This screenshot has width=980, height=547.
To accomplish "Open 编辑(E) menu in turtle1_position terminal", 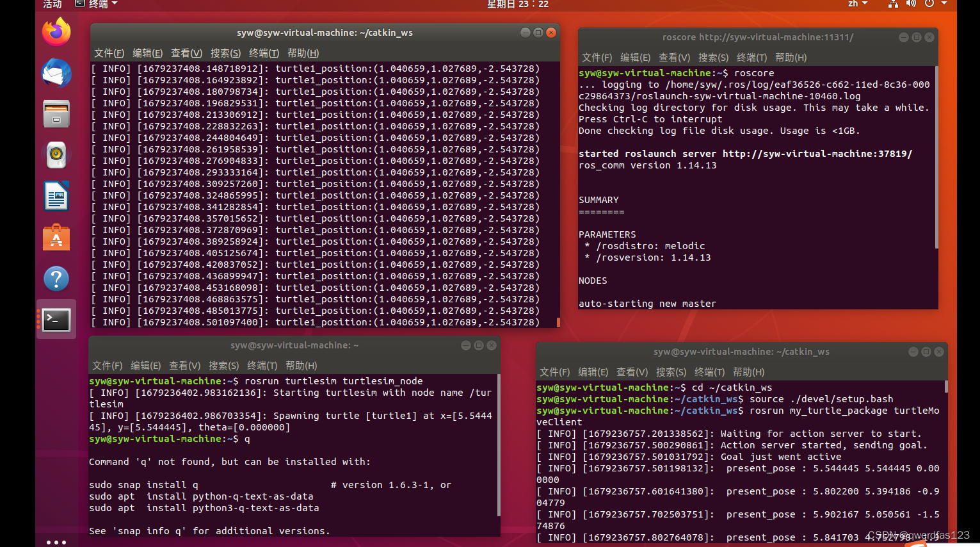I will click(x=147, y=53).
